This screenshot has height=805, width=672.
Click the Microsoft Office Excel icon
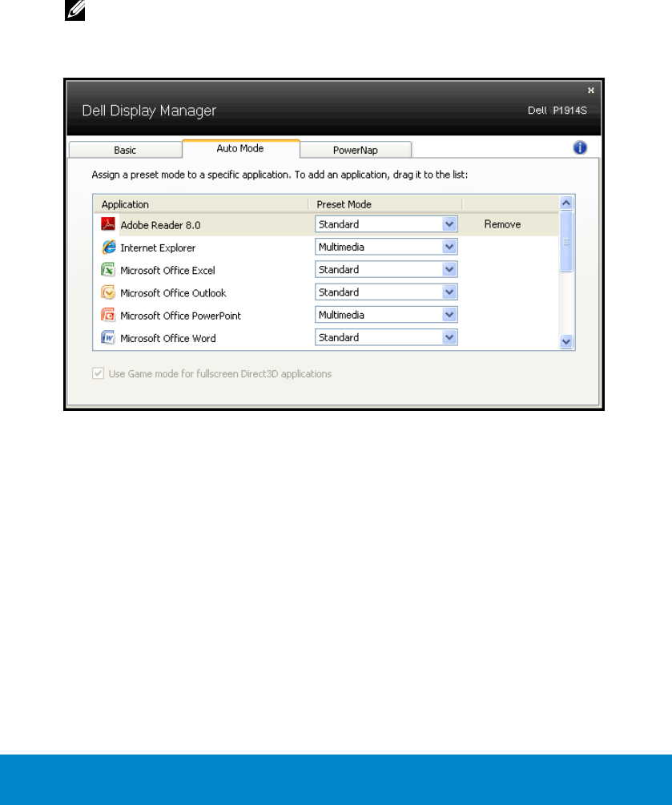pyautogui.click(x=108, y=269)
